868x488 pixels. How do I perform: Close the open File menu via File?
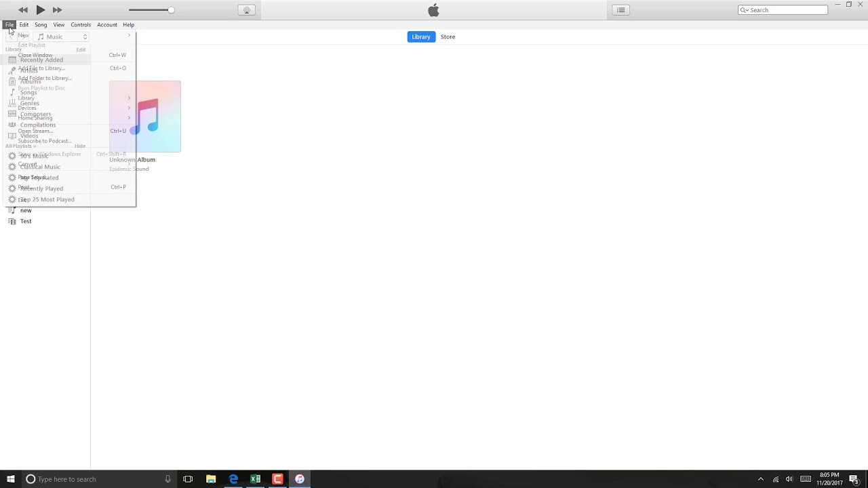tap(9, 24)
